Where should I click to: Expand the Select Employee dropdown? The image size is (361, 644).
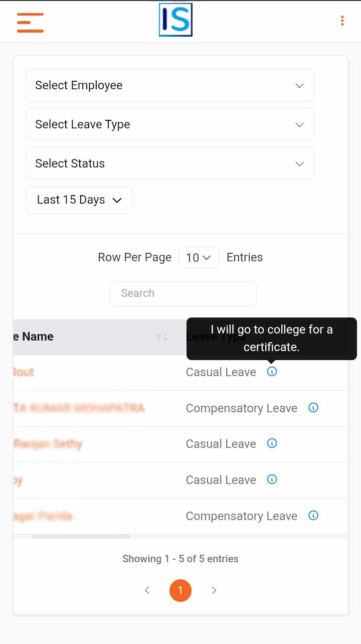click(170, 85)
